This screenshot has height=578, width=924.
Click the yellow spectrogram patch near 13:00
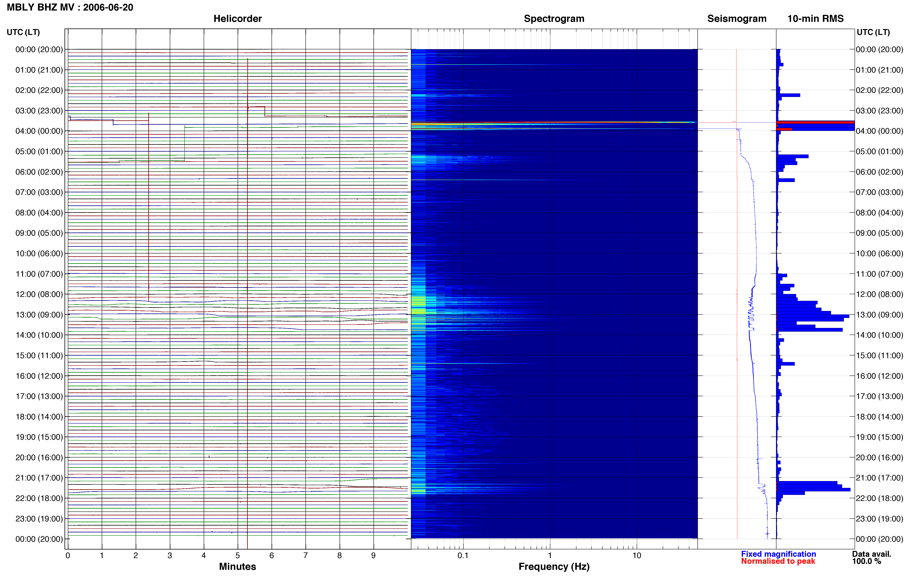(x=419, y=312)
